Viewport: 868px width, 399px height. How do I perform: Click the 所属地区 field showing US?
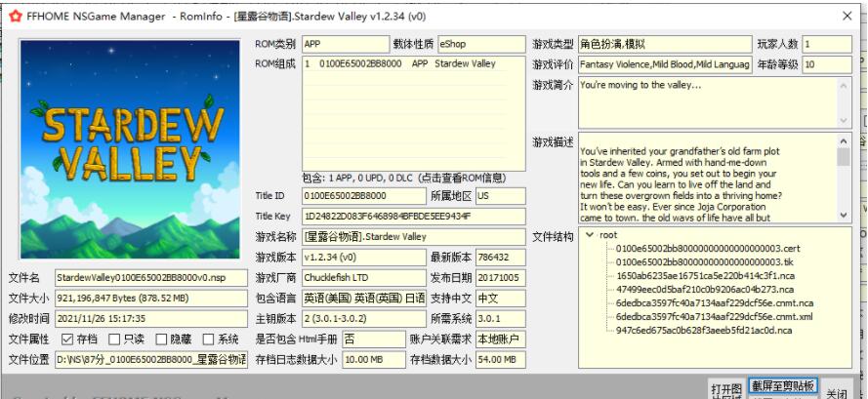click(501, 196)
